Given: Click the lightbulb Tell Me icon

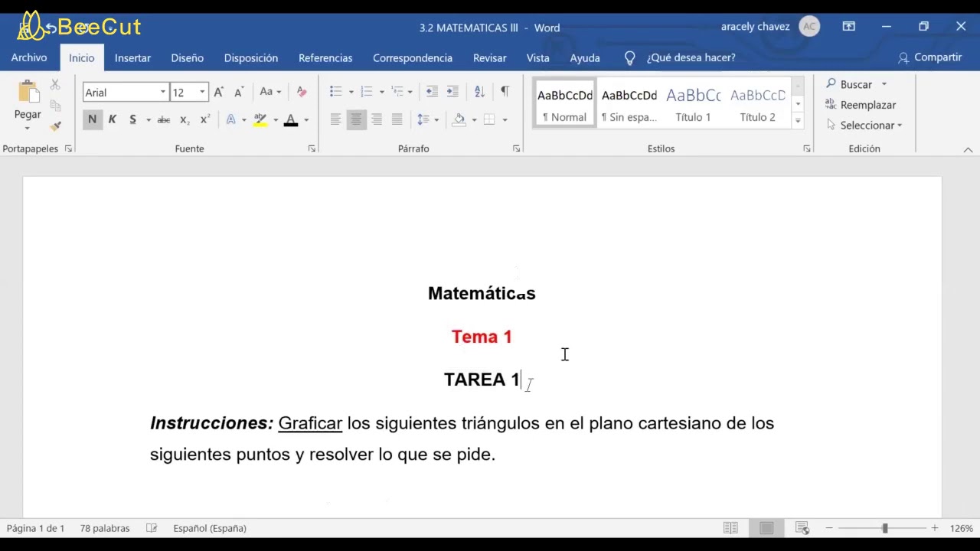Looking at the screenshot, I should coord(630,57).
